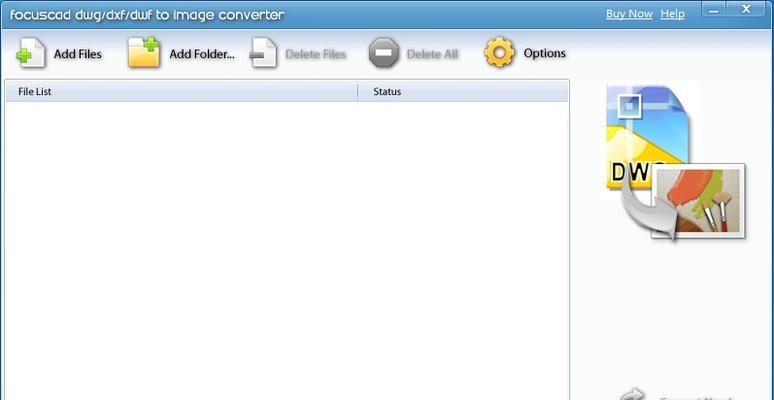Open the Help link
This screenshot has height=400, width=774.
(672, 14)
